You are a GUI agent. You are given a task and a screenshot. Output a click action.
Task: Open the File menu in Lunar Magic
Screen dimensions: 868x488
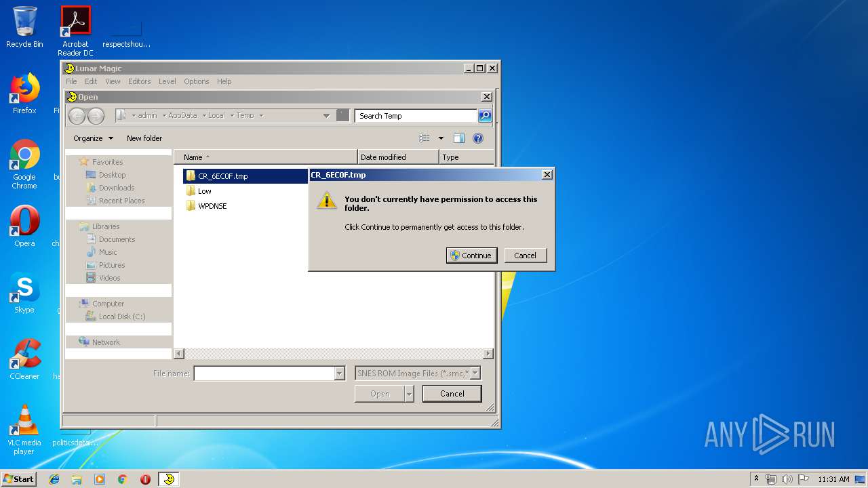71,81
